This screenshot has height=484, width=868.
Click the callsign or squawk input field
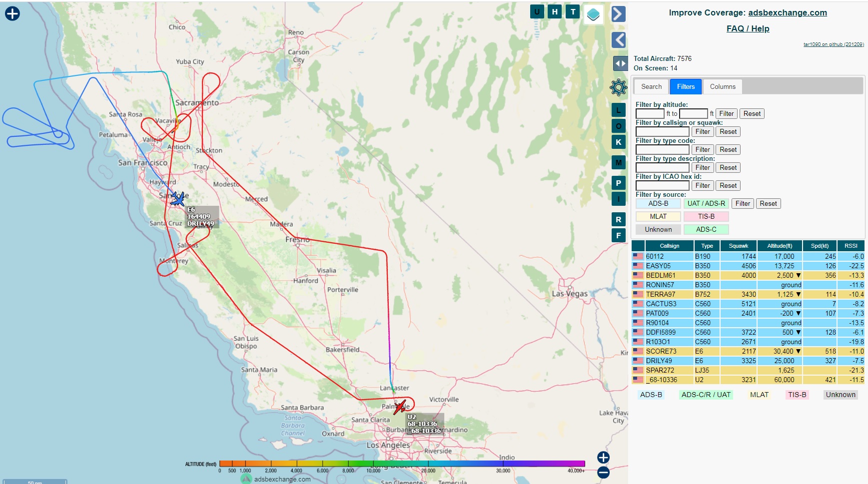click(662, 132)
